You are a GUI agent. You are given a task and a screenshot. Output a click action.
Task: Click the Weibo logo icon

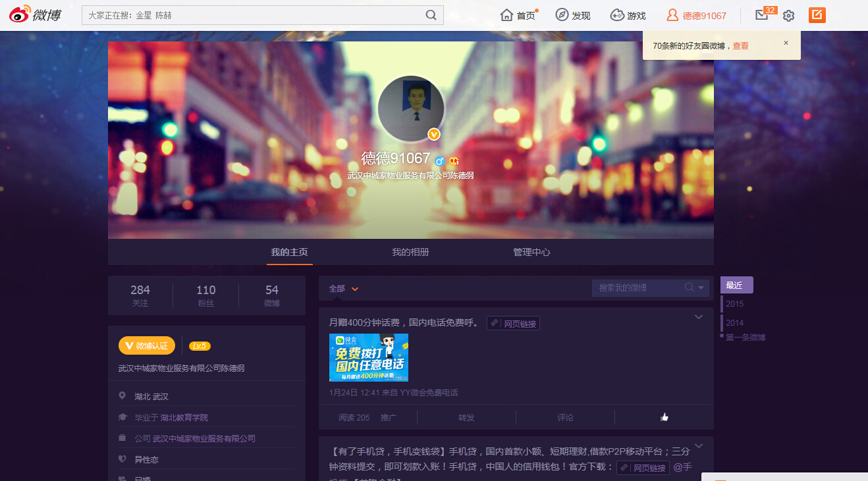click(x=20, y=15)
